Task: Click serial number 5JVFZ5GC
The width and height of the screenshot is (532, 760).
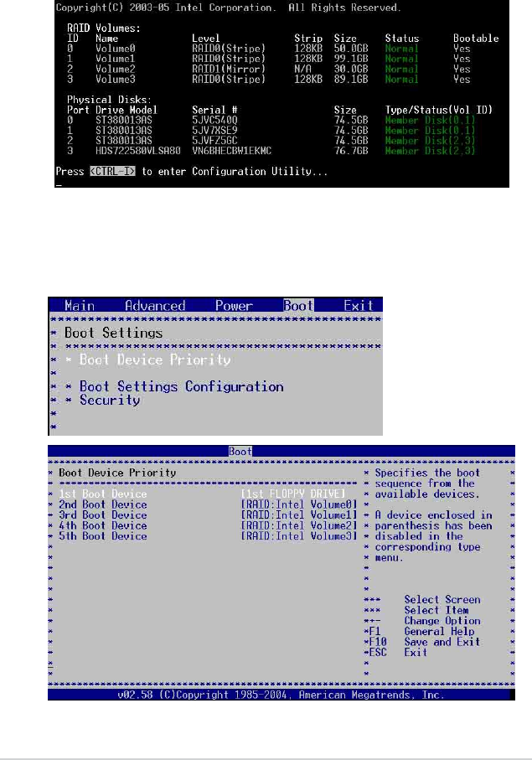Action: point(214,141)
